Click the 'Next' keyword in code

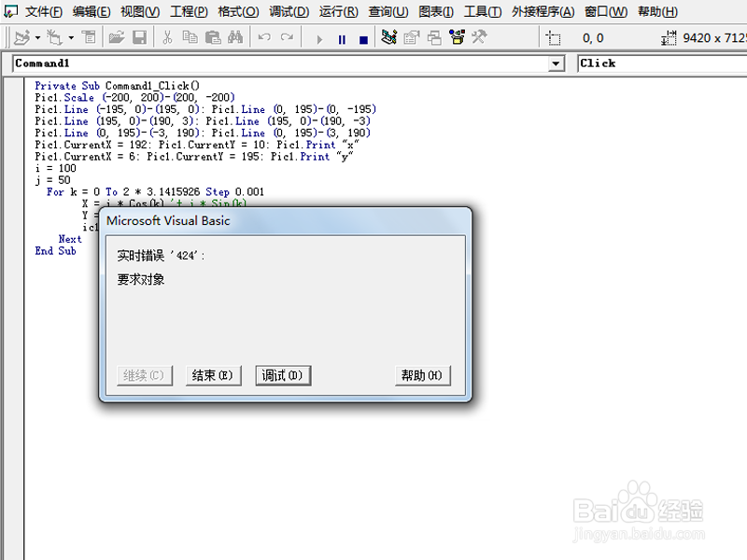click(x=70, y=239)
